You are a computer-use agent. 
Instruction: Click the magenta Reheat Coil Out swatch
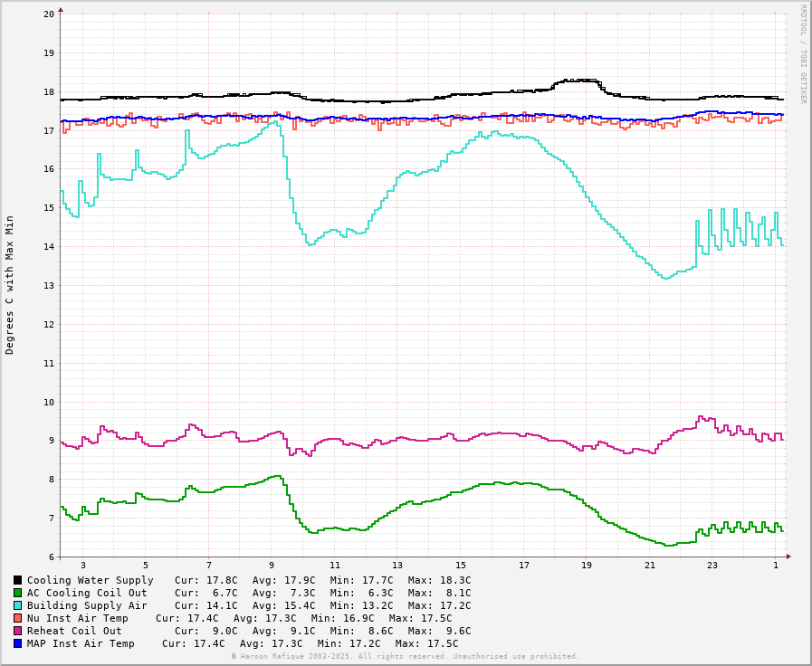[x=18, y=631]
